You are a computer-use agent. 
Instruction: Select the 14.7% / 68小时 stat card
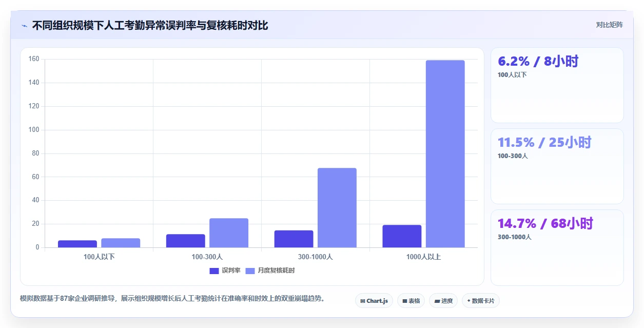(557, 247)
